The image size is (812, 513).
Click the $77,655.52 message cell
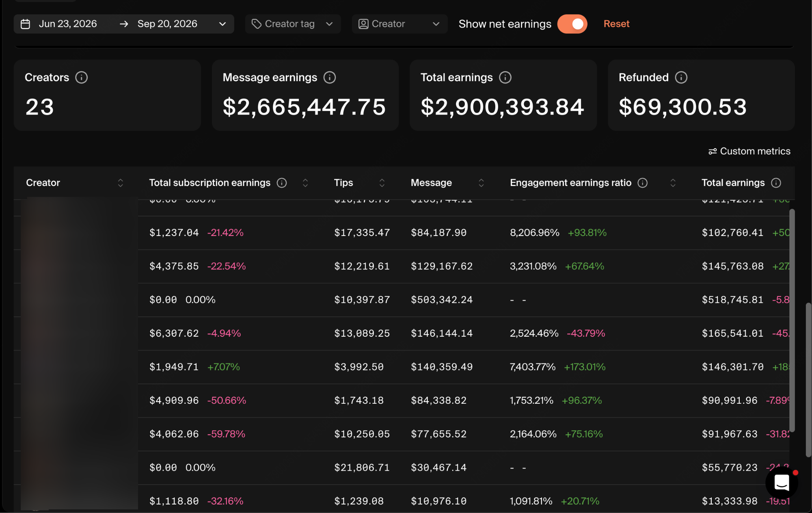[438, 434]
